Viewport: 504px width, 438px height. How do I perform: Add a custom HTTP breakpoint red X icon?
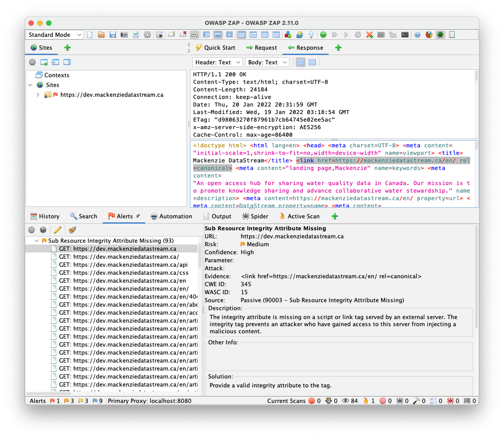(369, 35)
